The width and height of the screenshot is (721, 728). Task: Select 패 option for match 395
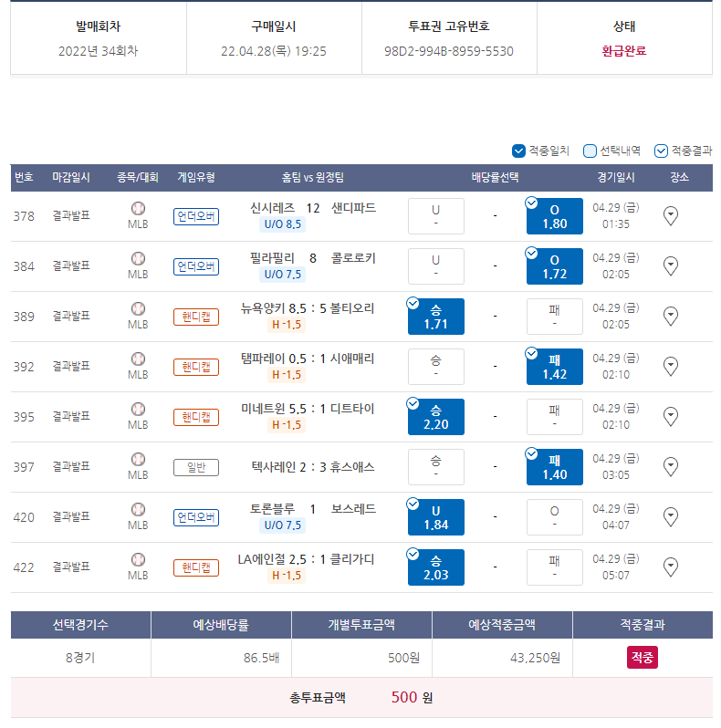555,417
